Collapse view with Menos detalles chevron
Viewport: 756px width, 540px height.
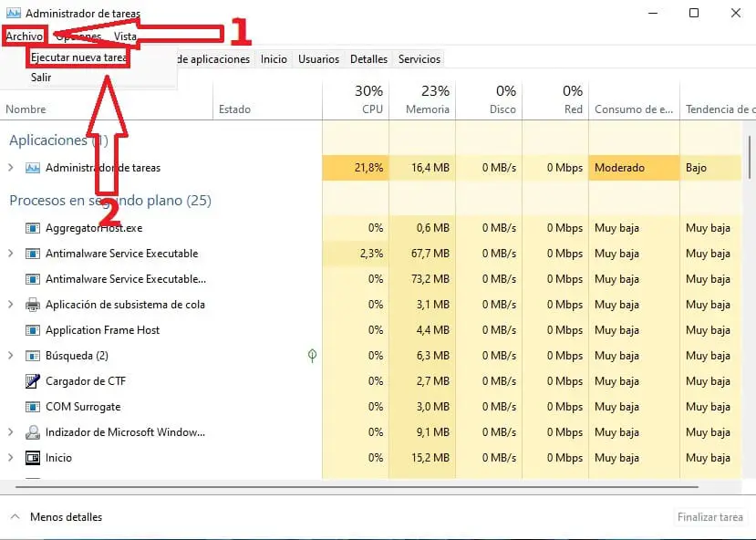(x=15, y=517)
